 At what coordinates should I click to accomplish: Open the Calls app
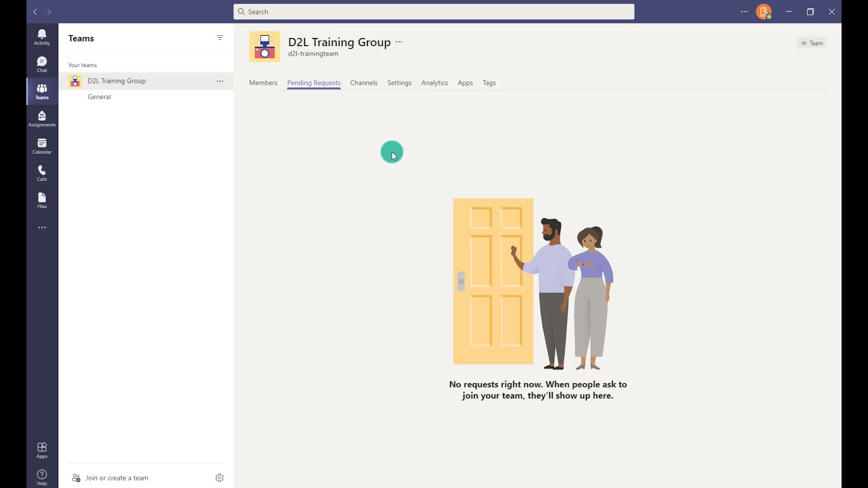(x=42, y=173)
